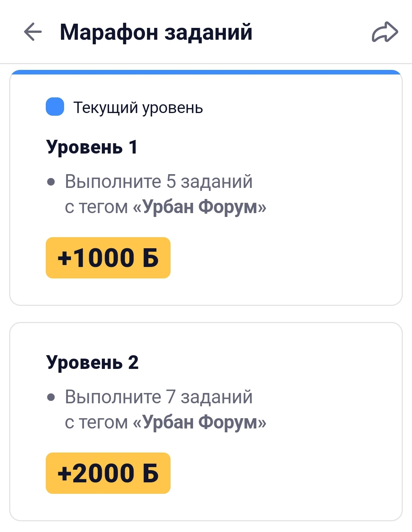412x532 pixels.
Task: Tap the share arrow icon
Action: tap(385, 32)
